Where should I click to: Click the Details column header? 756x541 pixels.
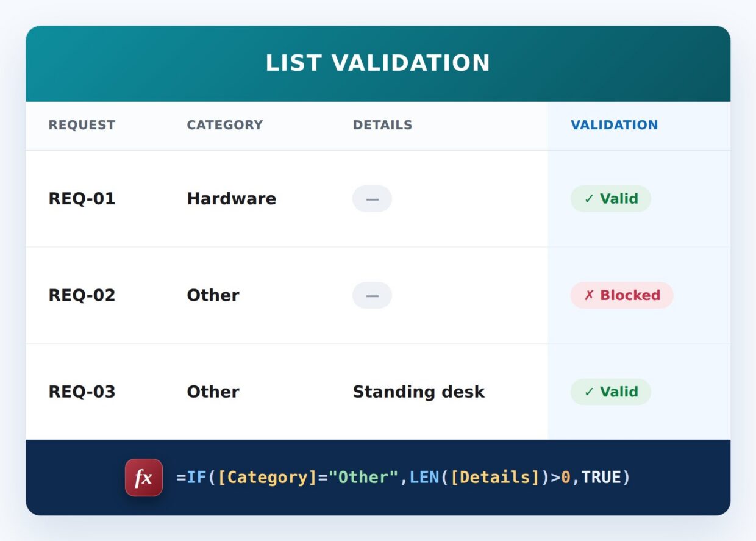click(x=382, y=125)
